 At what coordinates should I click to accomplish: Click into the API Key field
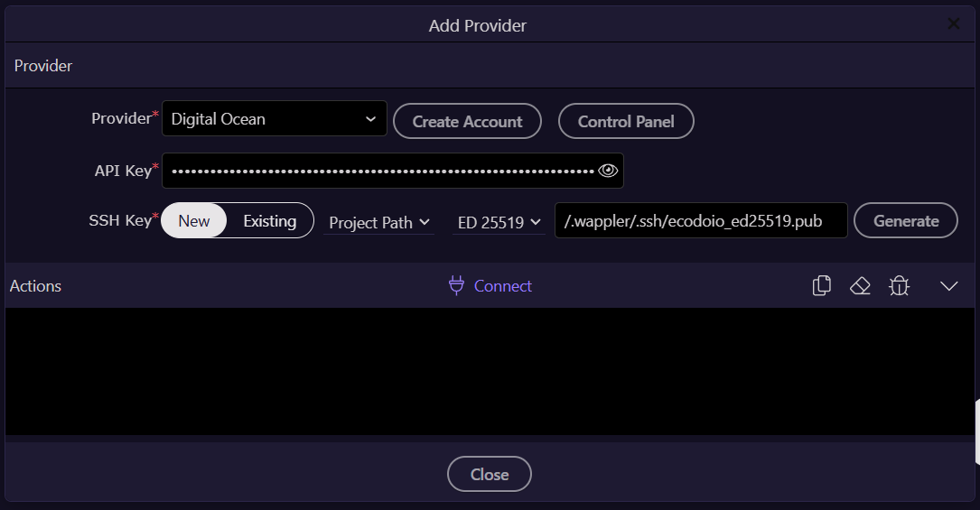pyautogui.click(x=379, y=171)
